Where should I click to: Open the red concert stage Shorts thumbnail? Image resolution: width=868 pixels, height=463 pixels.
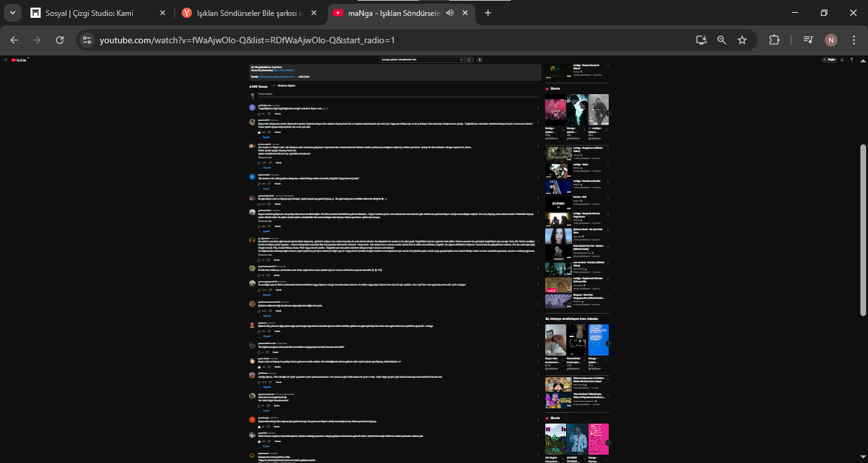[555, 109]
